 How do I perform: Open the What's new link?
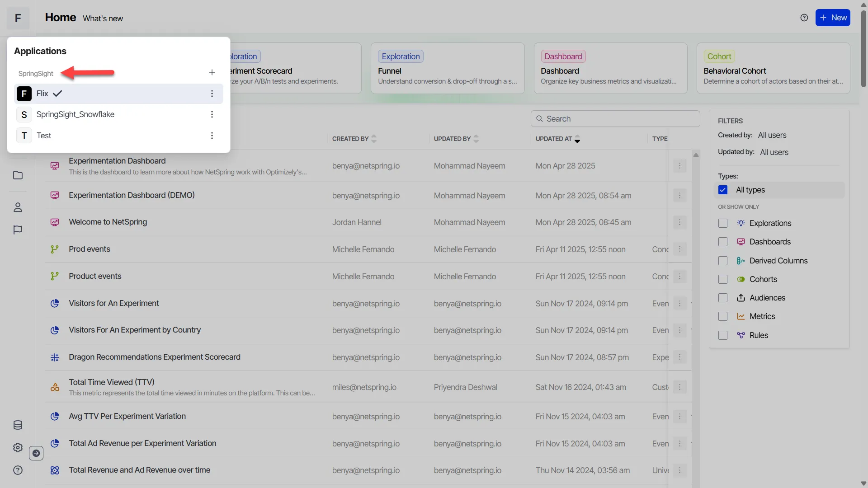coord(103,19)
